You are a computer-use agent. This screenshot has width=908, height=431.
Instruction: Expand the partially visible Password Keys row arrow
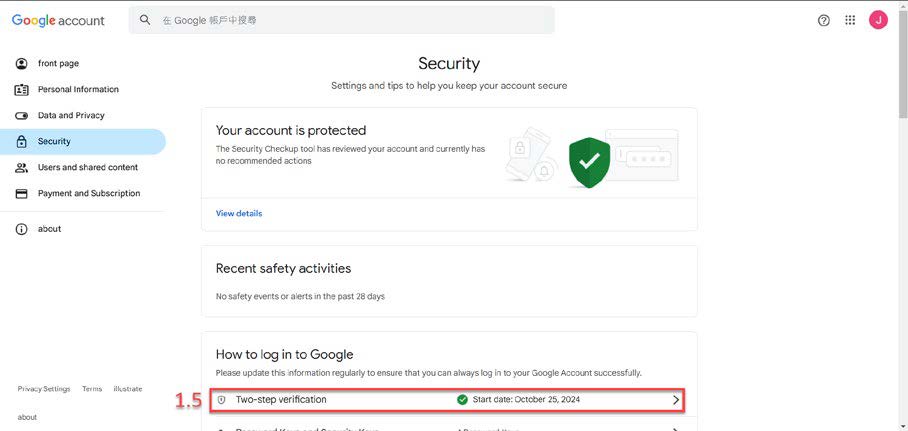tap(675, 429)
